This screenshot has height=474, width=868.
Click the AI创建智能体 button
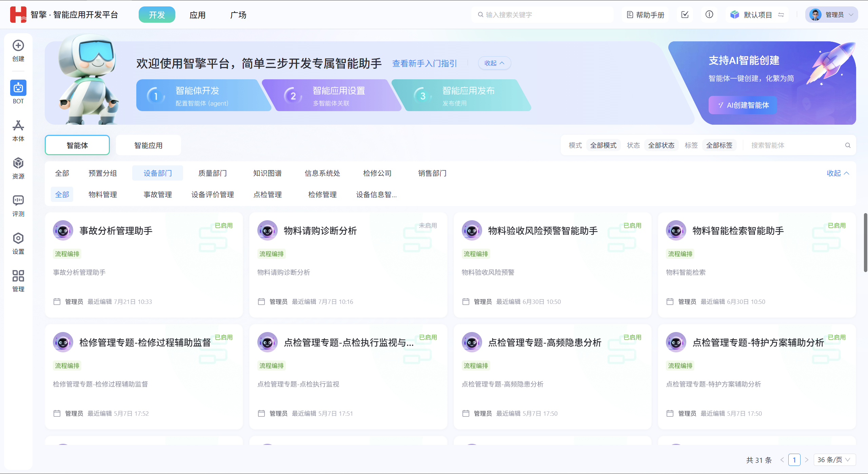coord(743,105)
